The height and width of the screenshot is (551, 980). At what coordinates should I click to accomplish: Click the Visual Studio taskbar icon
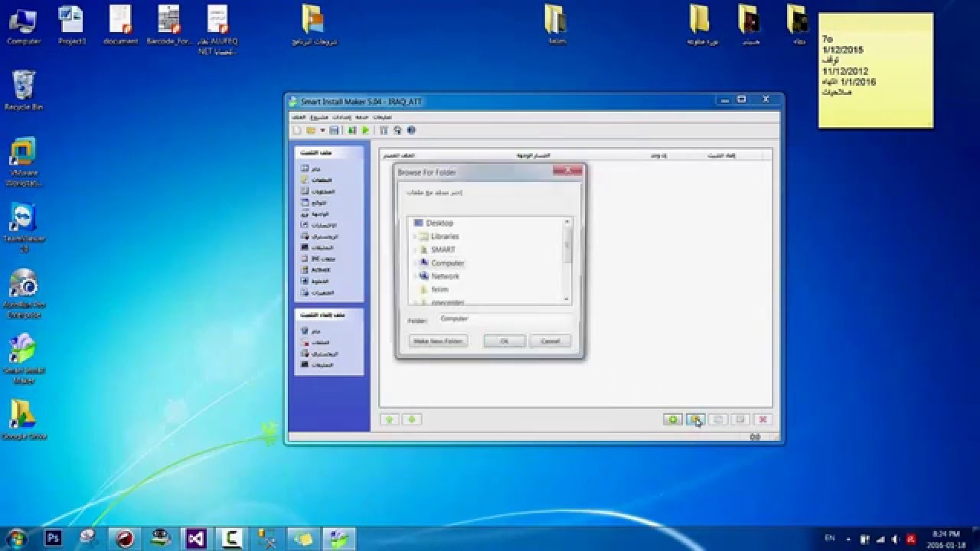click(x=194, y=538)
